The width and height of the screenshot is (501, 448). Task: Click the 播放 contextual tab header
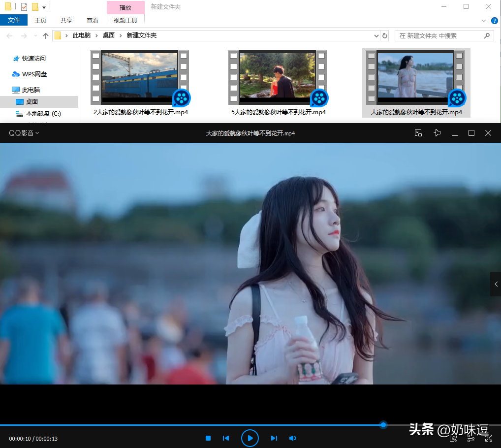[125, 7]
